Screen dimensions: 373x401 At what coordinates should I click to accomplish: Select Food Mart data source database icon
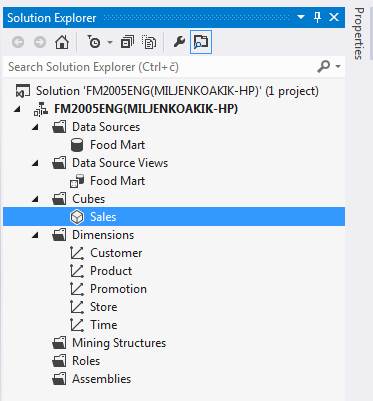(x=77, y=145)
